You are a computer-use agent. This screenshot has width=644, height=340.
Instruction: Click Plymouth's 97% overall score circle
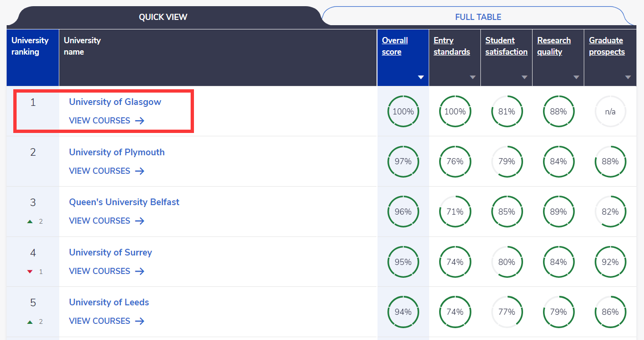coord(403,161)
